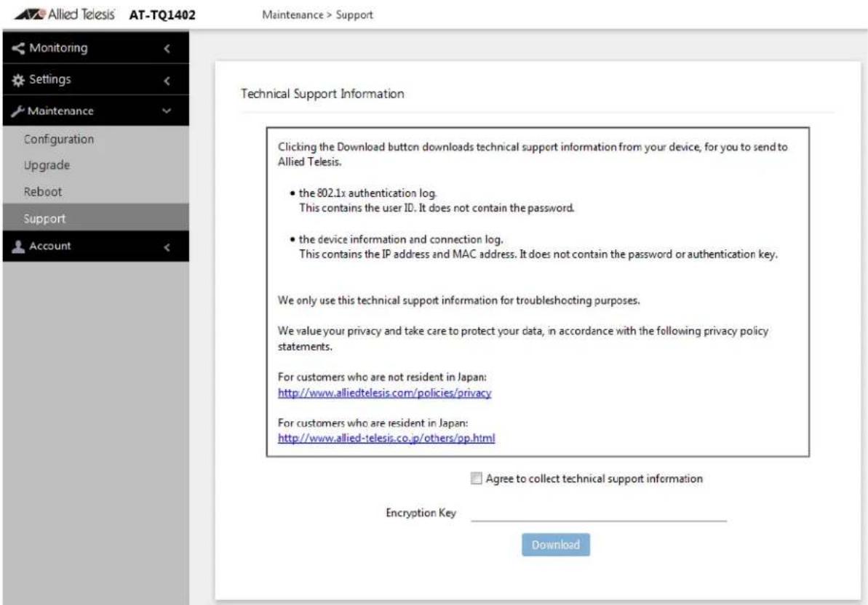Open the Configuration submenu item
The height and width of the screenshot is (605, 868).
(x=96, y=140)
